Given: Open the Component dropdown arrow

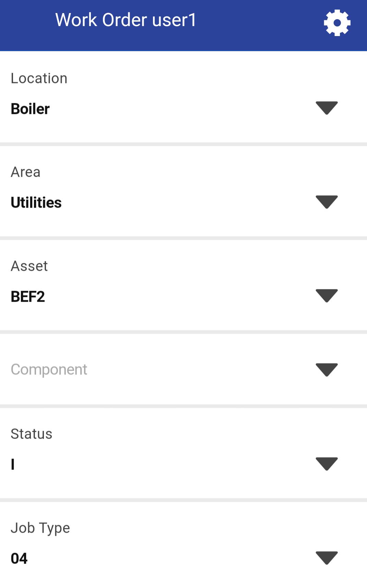Looking at the screenshot, I should coord(327,370).
